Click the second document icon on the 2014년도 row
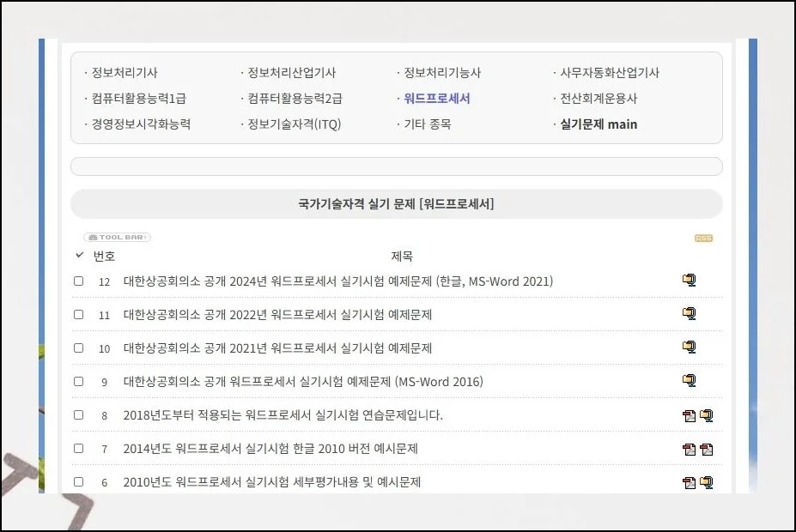796x532 pixels. [705, 449]
